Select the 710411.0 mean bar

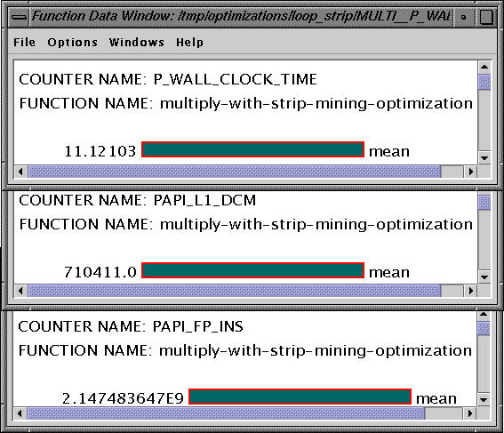click(x=253, y=270)
